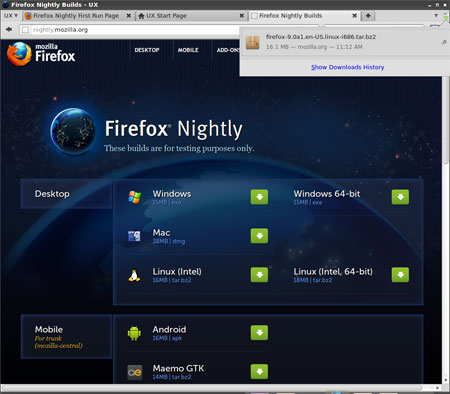Click Show Downloads History link

[348, 67]
